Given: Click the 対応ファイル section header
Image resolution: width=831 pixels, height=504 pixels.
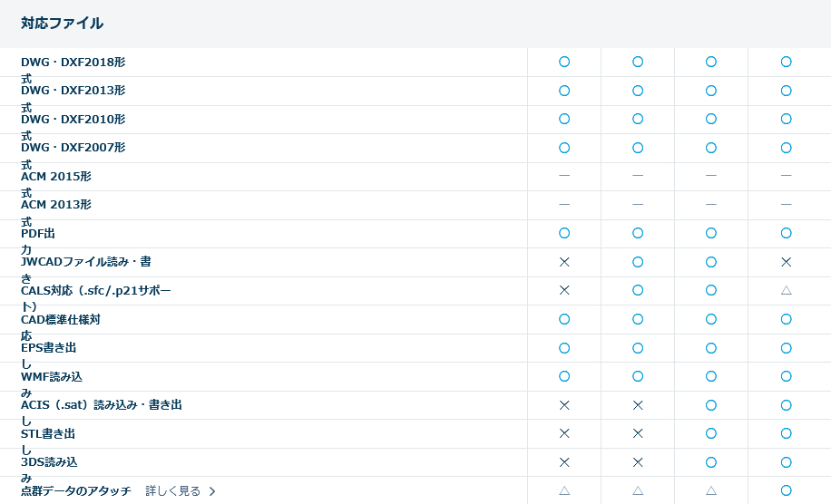Looking at the screenshot, I should (62, 24).
